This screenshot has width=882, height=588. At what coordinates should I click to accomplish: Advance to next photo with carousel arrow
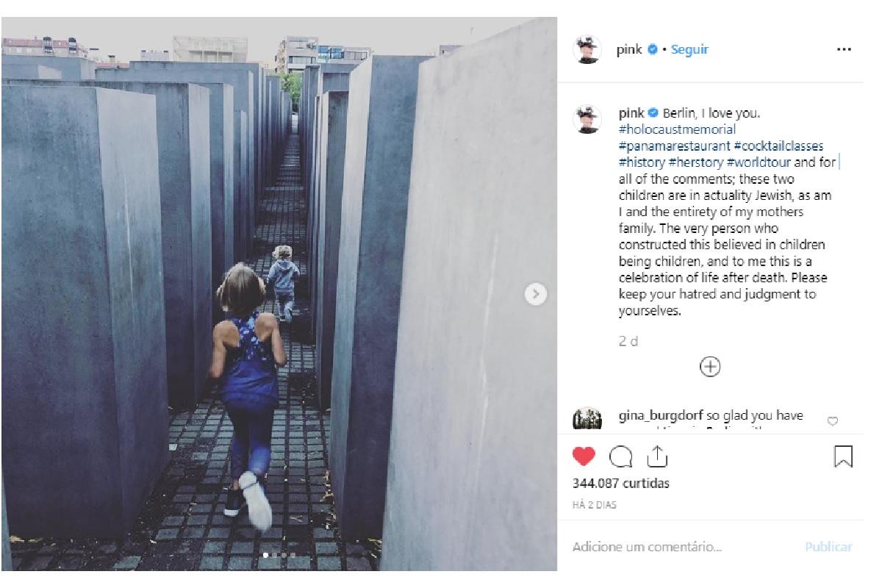point(536,295)
